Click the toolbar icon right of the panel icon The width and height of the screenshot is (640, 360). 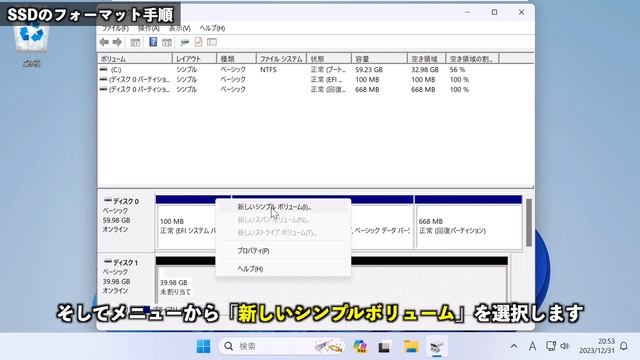click(x=184, y=42)
